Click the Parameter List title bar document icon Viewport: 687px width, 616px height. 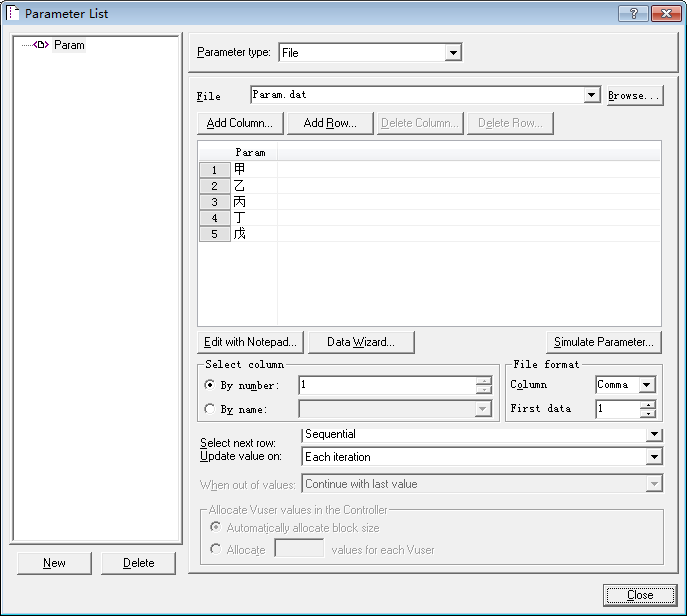[12, 13]
